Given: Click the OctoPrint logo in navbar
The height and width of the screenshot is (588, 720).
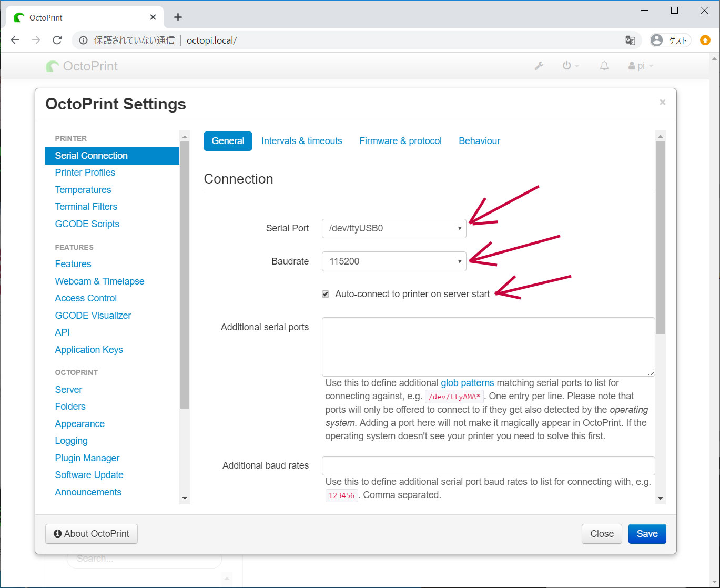Looking at the screenshot, I should (x=82, y=66).
